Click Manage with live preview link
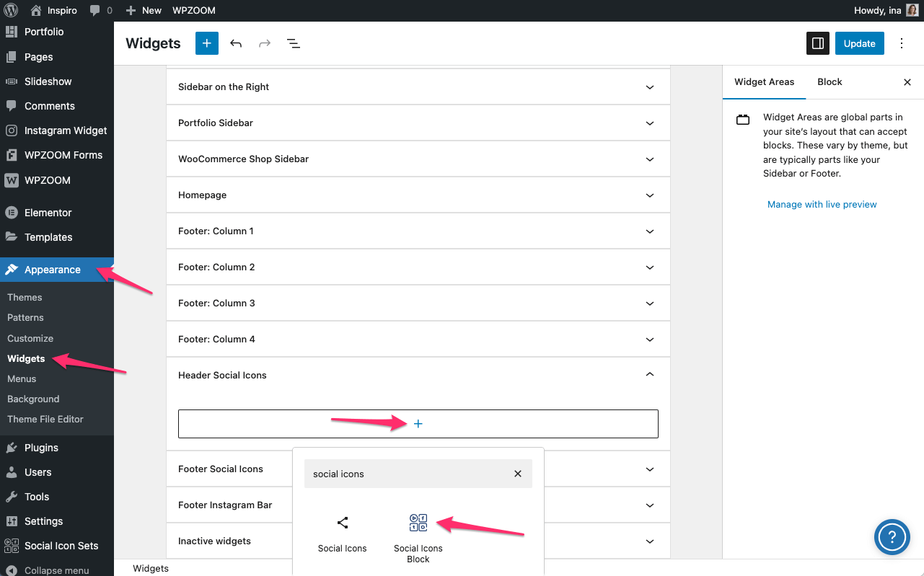The width and height of the screenshot is (924, 576). 822,204
